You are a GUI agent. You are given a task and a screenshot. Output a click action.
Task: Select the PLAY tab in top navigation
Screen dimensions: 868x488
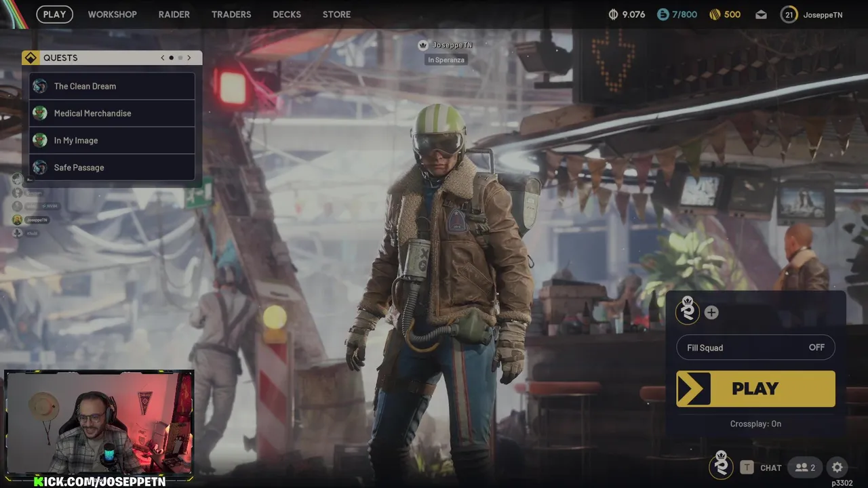55,14
